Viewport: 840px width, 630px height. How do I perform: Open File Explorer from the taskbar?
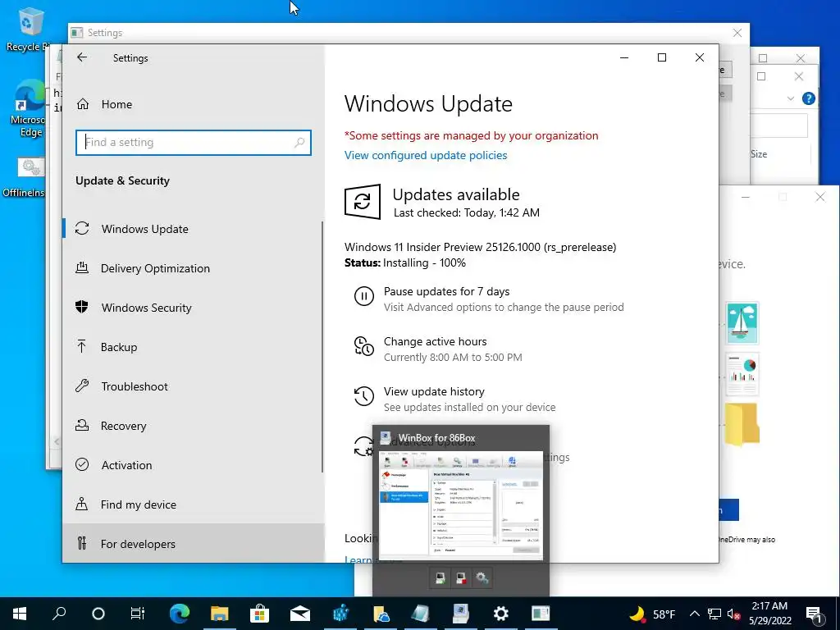[220, 614]
